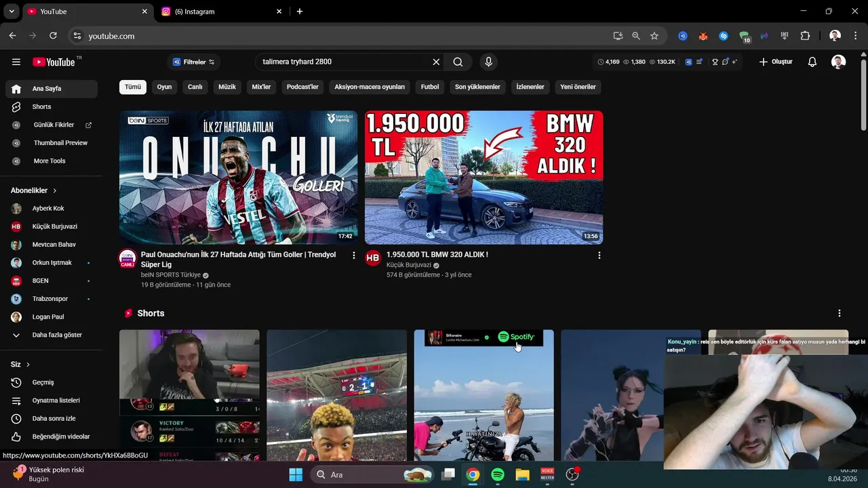Select the Oyun filter chip
Image resolution: width=868 pixels, height=488 pixels.
coord(164,87)
